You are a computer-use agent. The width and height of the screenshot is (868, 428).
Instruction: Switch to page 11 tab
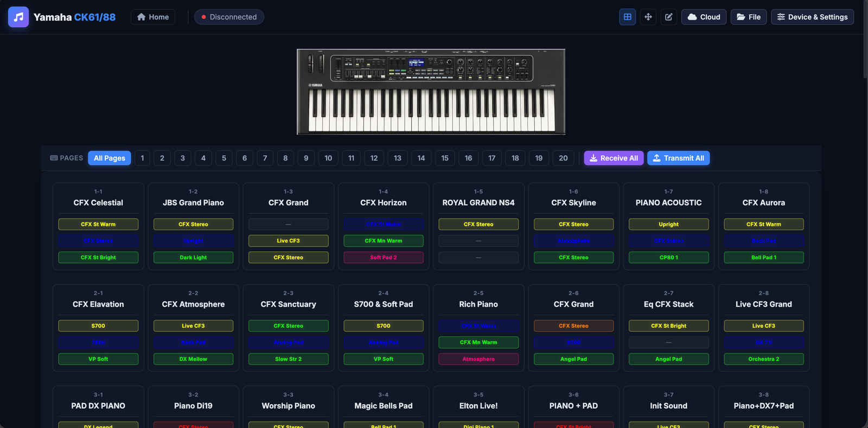[x=352, y=158]
